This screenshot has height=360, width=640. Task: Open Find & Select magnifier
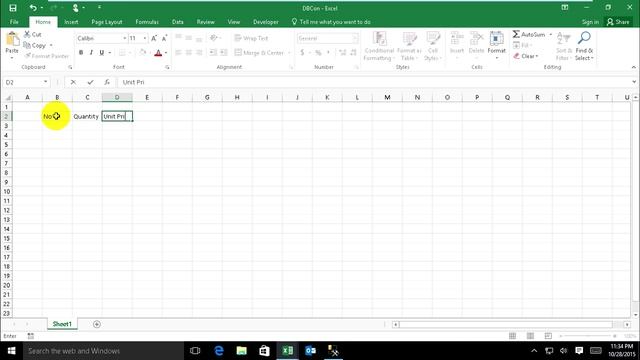pos(584,46)
